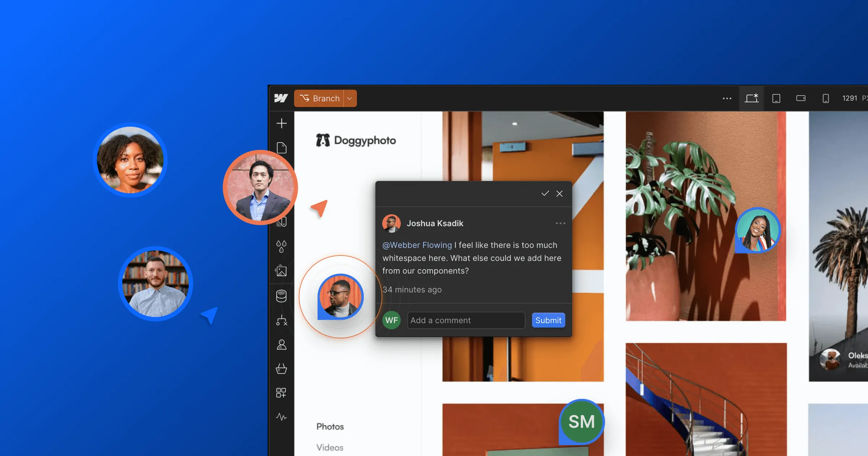This screenshot has width=868, height=456.
Task: Open the Ecommerce basket icon
Action: (281, 369)
